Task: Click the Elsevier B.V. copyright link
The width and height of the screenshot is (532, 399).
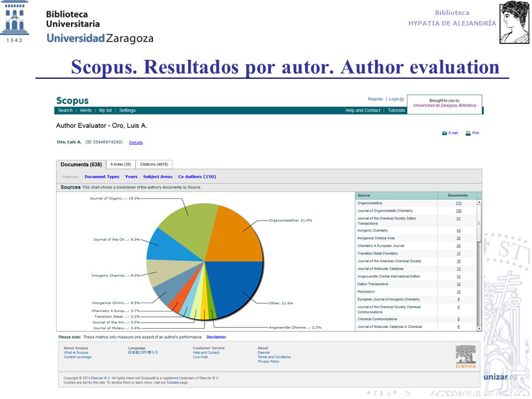Action: click(x=101, y=378)
